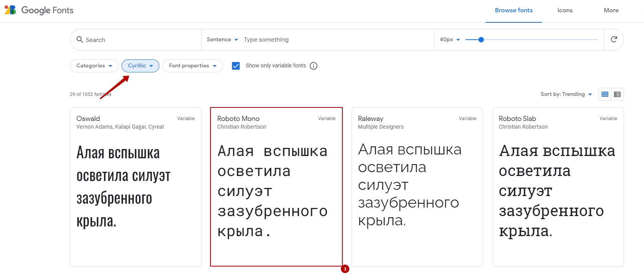Screen dimensions: 644x275
Task: Click Roboto Slab font name
Action: pyautogui.click(x=517, y=119)
